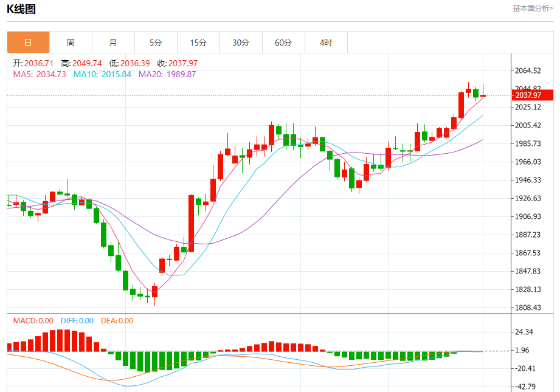560x392 pixels.
Task: Open the 4时 timeframe tab
Action: pyautogui.click(x=326, y=43)
